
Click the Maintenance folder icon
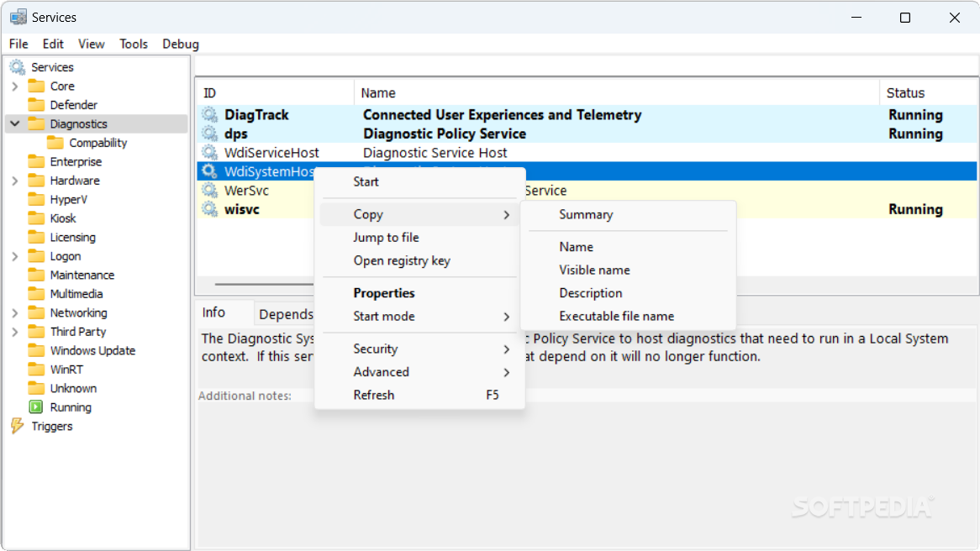tap(37, 275)
